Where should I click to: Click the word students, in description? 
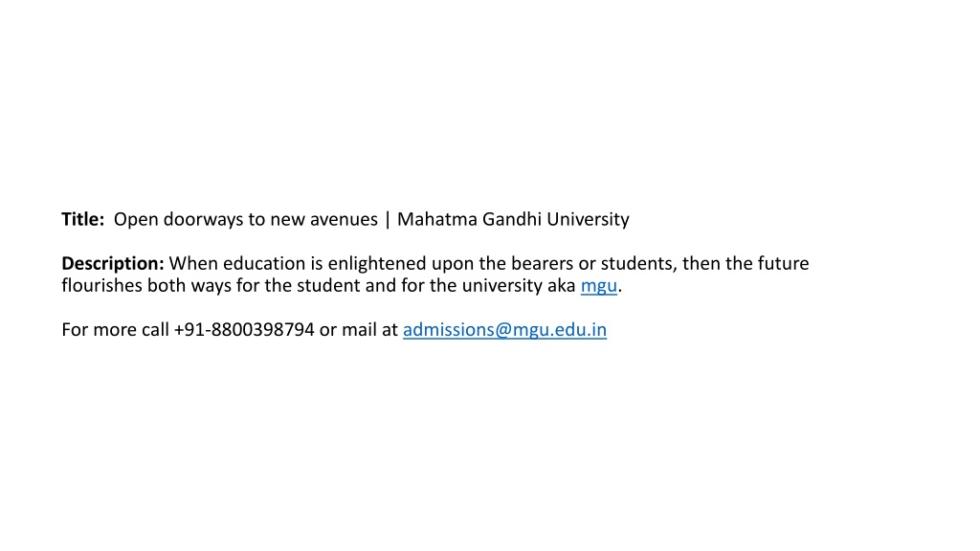(x=638, y=264)
